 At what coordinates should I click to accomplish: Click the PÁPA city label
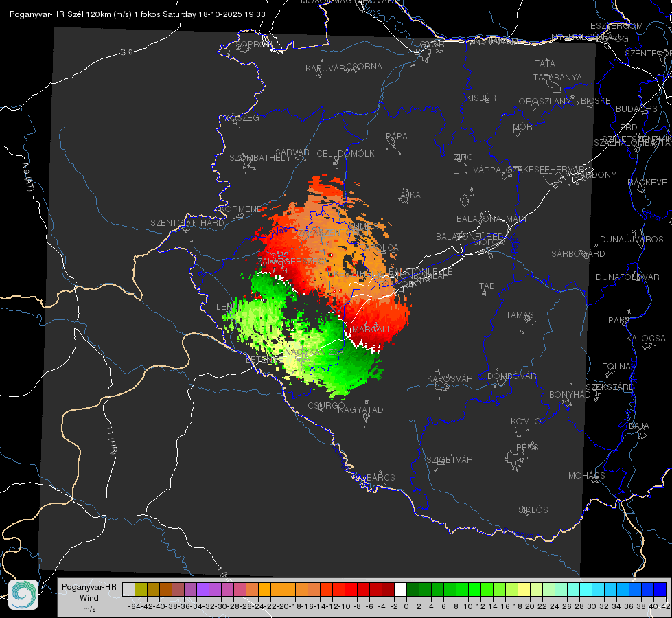[x=397, y=136]
